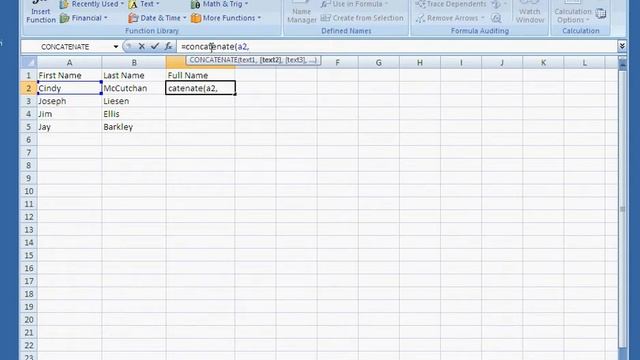640x360 pixels.
Task: Click cell containing Joseph
Action: (69, 101)
